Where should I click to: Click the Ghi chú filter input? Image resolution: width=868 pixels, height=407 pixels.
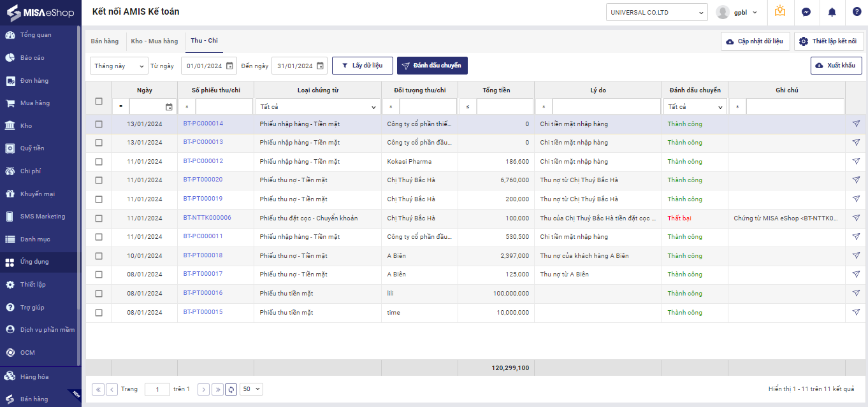point(795,107)
